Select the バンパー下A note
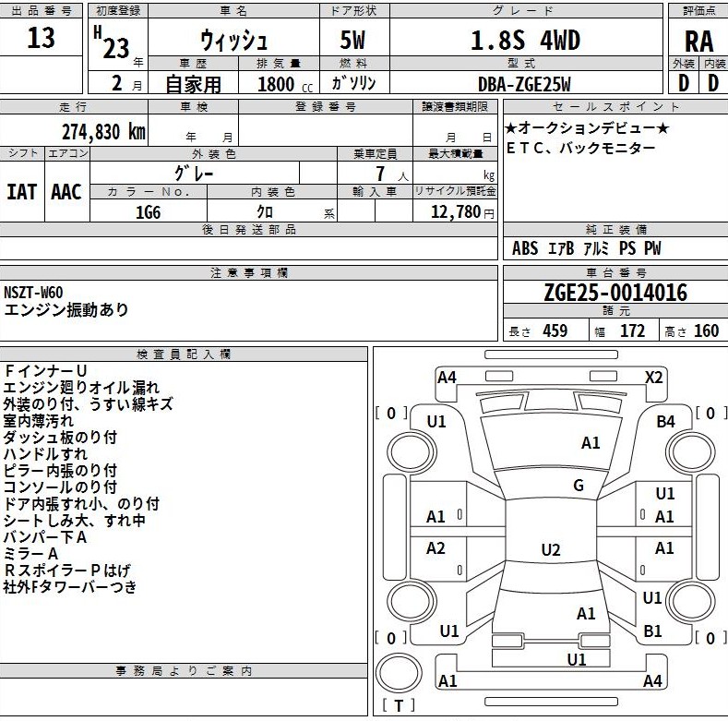This screenshot has height=721, width=728. [x=45, y=537]
